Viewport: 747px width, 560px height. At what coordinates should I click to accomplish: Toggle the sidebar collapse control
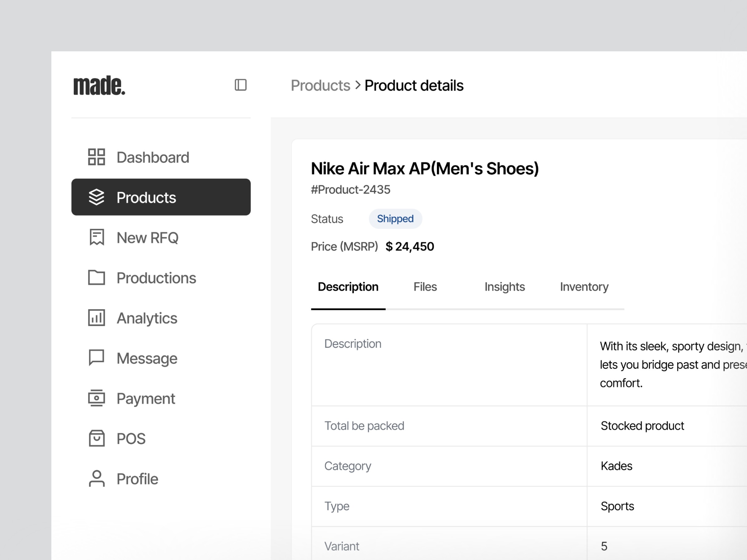[x=240, y=85]
